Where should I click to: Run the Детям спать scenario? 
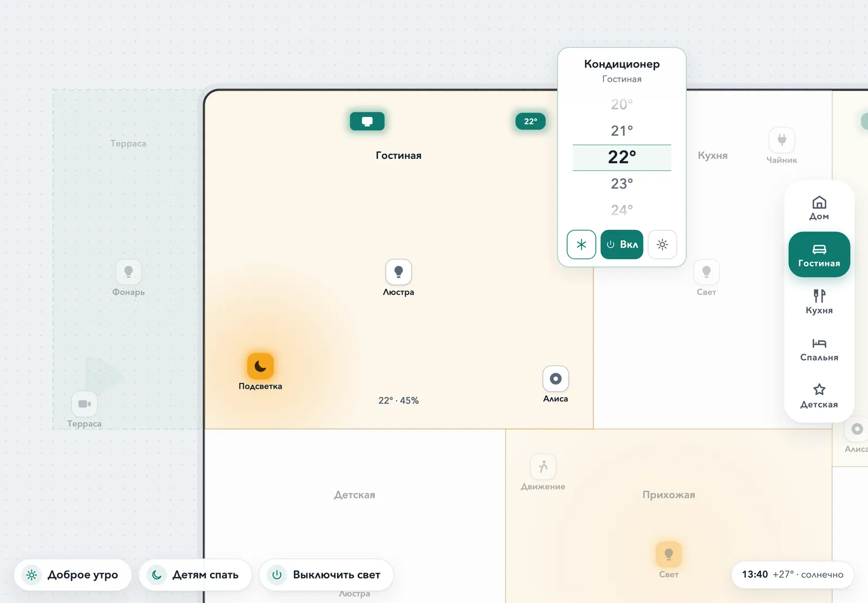tap(195, 575)
